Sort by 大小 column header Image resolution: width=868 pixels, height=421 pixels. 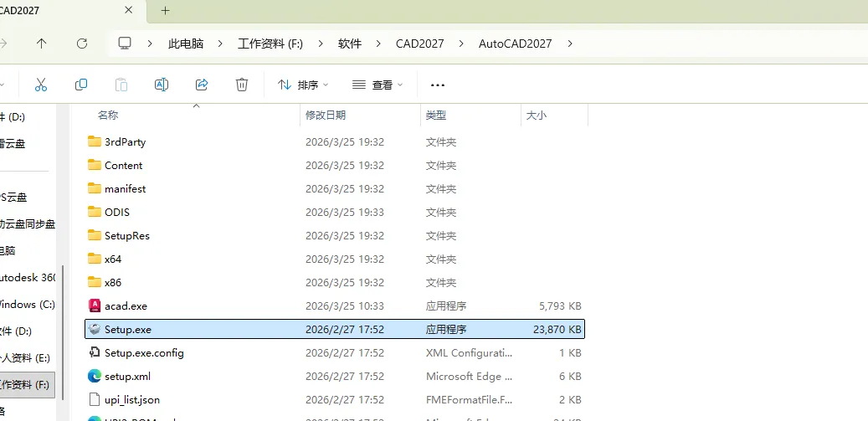[x=536, y=115]
